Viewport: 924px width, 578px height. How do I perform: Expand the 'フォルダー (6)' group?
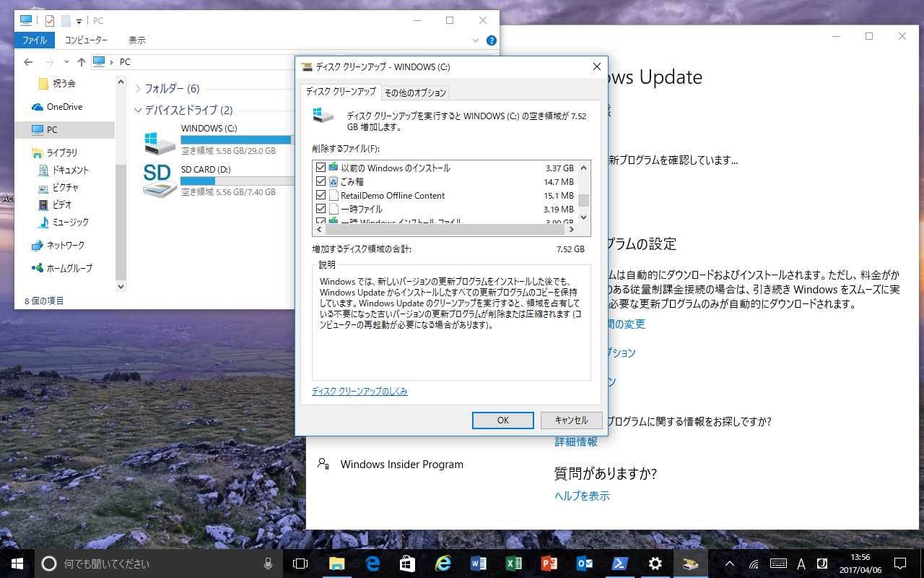coord(139,89)
